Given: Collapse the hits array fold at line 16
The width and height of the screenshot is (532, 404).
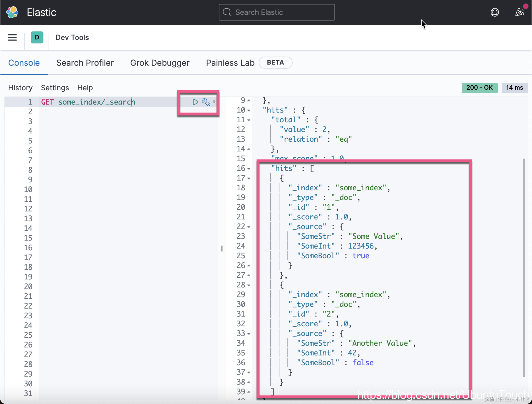Looking at the screenshot, I should (249, 169).
